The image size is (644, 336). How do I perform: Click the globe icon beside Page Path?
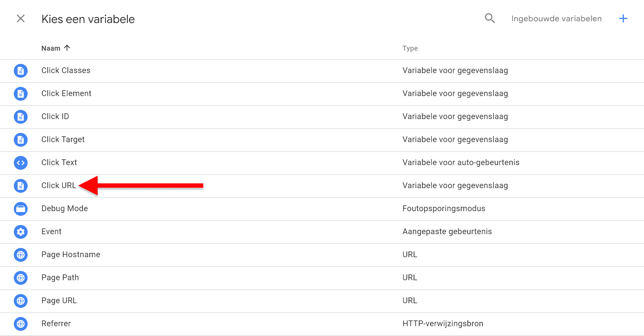[20, 278]
